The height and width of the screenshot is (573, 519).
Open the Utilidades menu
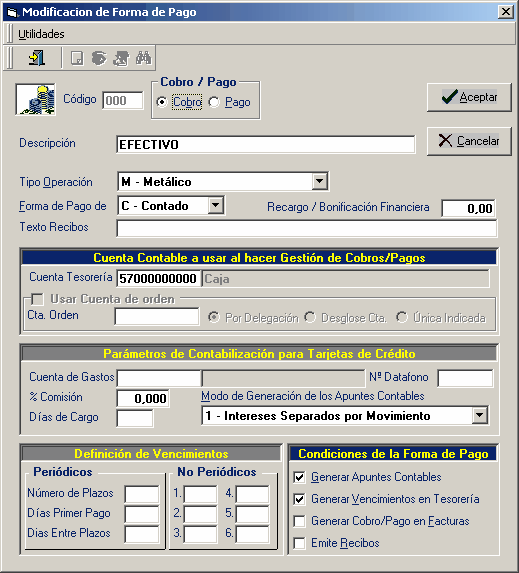[x=41, y=34]
